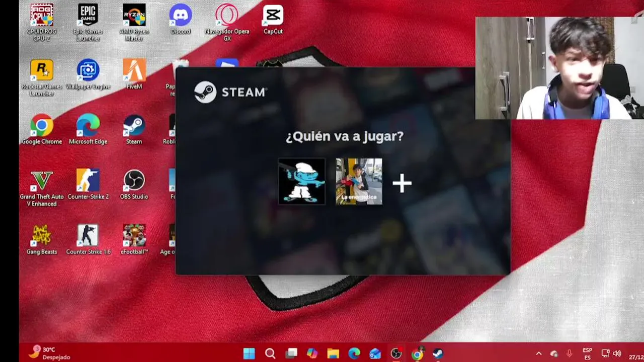This screenshot has width=644, height=362.
Task: Open CapCut desktop icon
Action: tap(273, 20)
